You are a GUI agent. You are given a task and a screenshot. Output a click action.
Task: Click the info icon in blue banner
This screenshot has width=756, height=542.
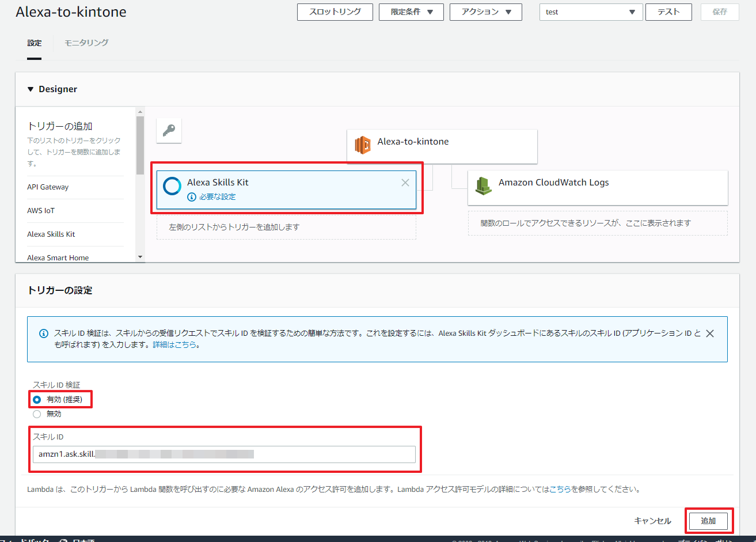(43, 333)
